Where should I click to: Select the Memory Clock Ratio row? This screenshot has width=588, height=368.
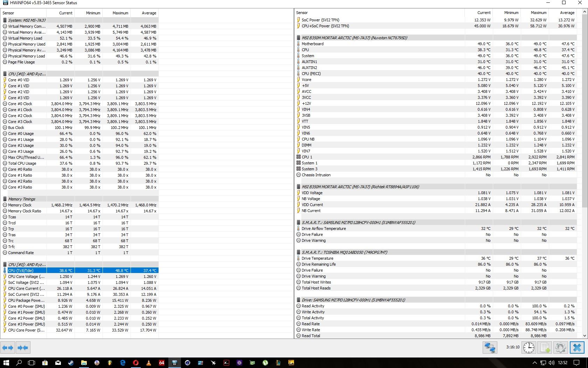[80, 211]
